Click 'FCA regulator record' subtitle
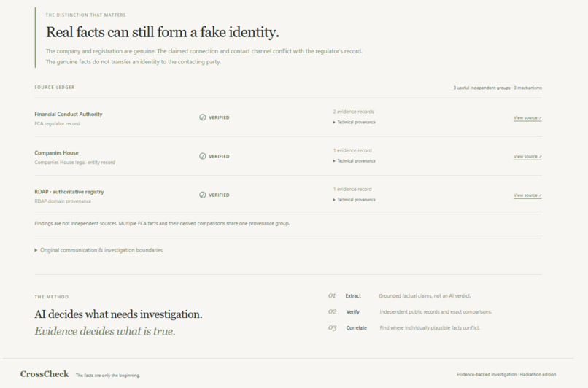The height and width of the screenshot is (388, 588). pos(57,124)
